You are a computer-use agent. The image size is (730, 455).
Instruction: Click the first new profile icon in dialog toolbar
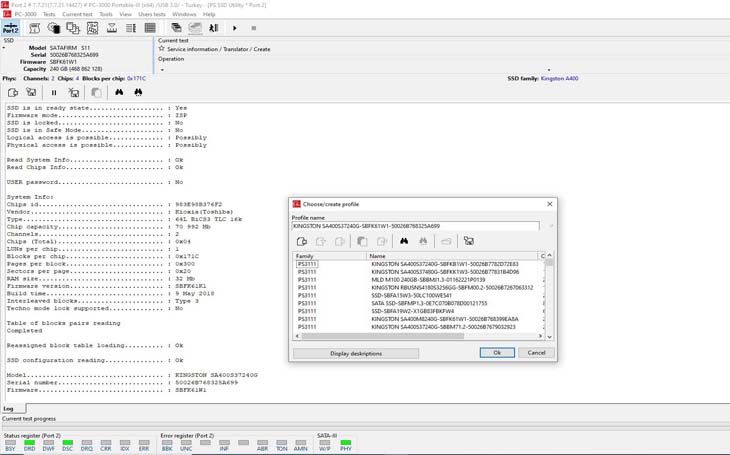[302, 241]
